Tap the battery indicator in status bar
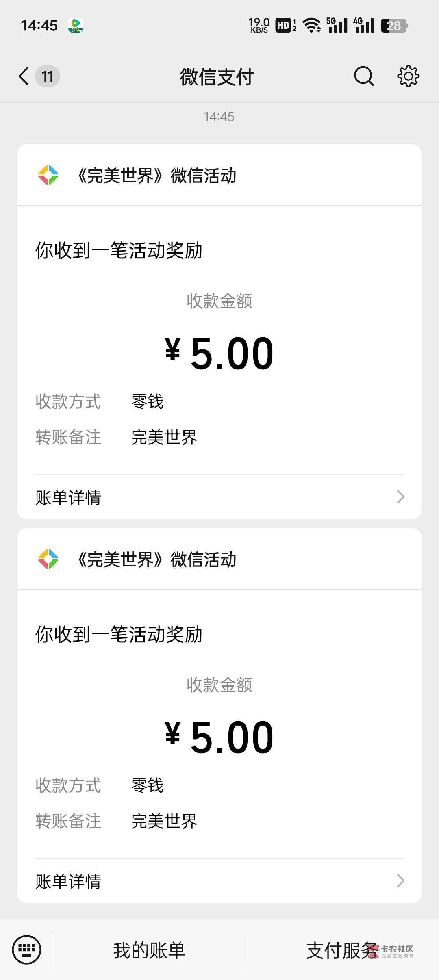The width and height of the screenshot is (439, 980). [393, 26]
